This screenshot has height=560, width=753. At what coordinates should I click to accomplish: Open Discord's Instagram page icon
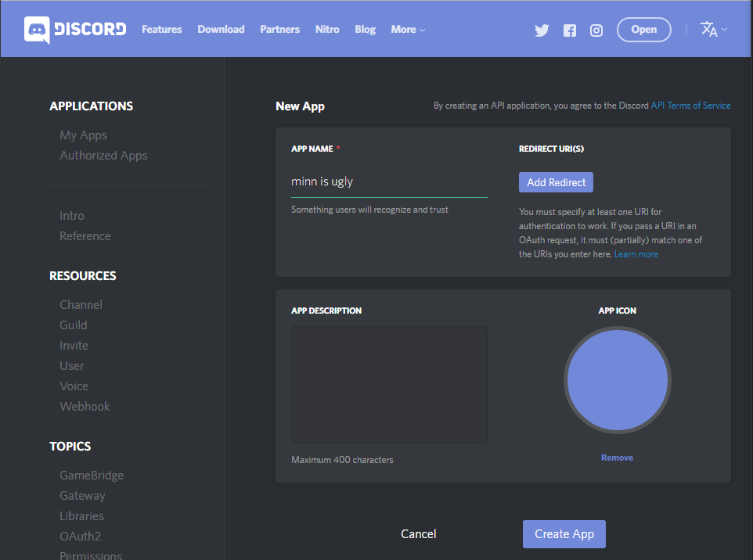tap(596, 31)
